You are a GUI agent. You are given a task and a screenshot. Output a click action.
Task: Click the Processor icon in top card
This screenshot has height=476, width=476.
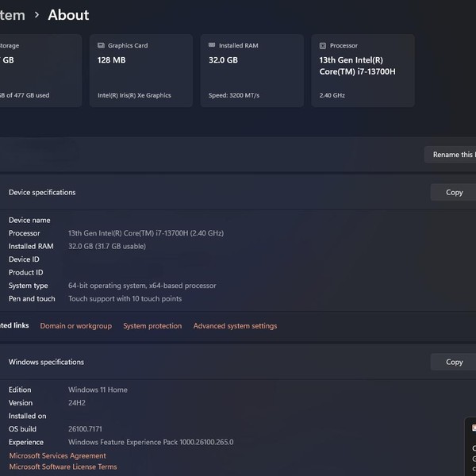coord(323,46)
